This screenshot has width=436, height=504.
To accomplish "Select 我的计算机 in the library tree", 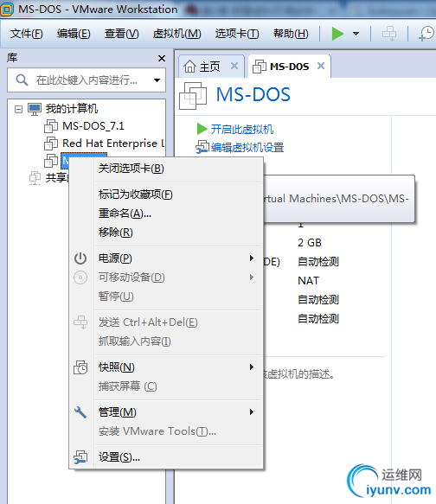I will click(x=72, y=109).
